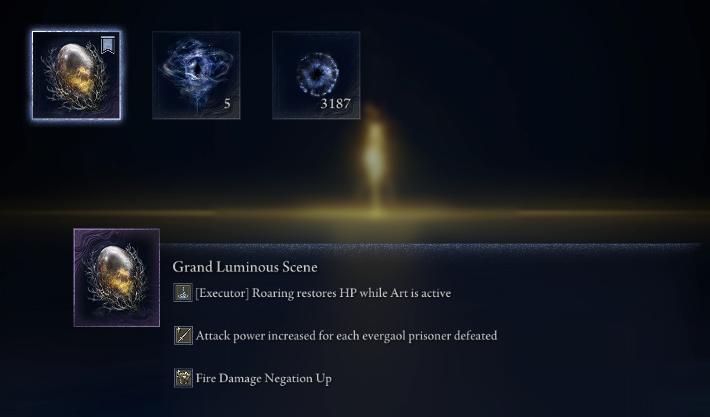Toggle the favorite bookmark on selected relic
The height and width of the screenshot is (417, 710).
tap(108, 45)
